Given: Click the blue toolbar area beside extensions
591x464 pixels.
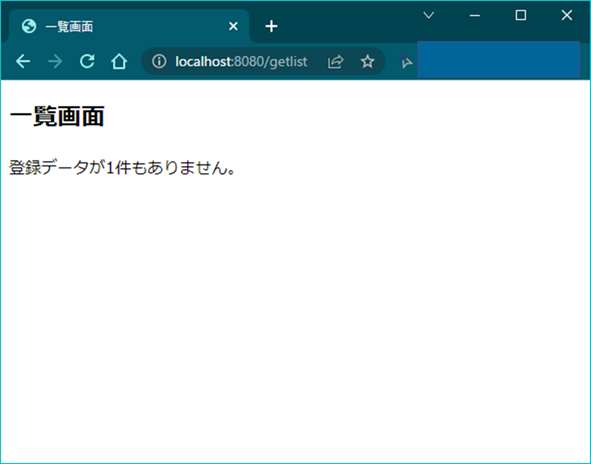Looking at the screenshot, I should point(498,60).
